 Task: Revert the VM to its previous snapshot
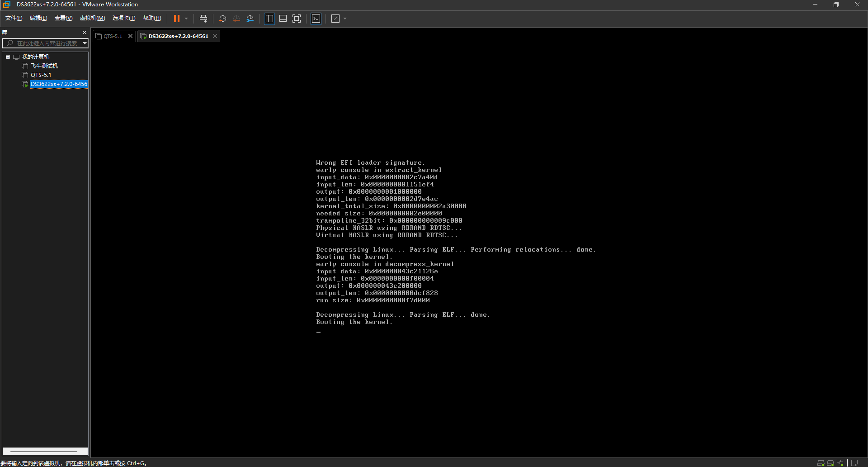[236, 19]
